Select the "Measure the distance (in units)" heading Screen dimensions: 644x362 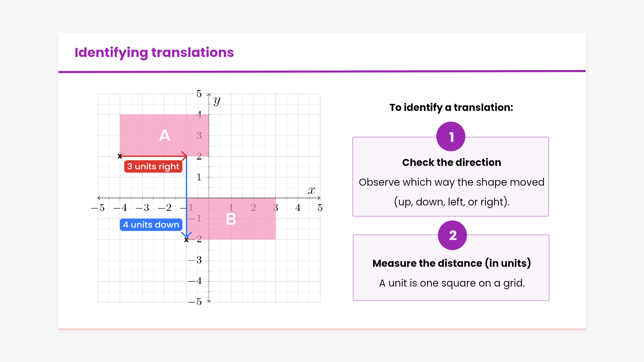click(451, 263)
